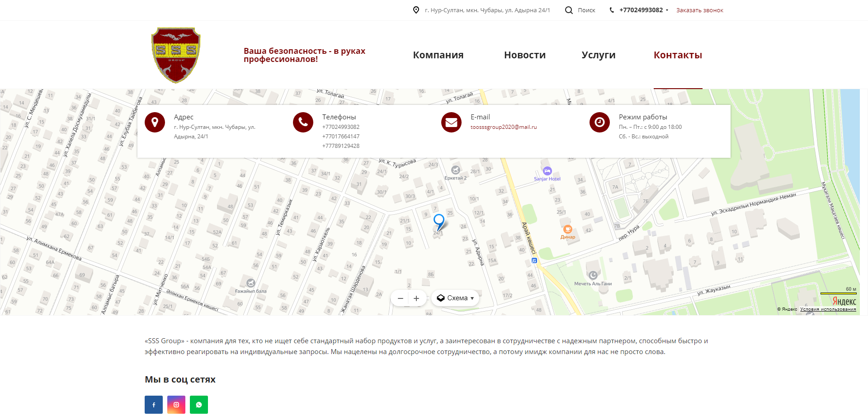868x416 pixels.
Task: Click the location pin icon in top bar
Action: coord(416,10)
